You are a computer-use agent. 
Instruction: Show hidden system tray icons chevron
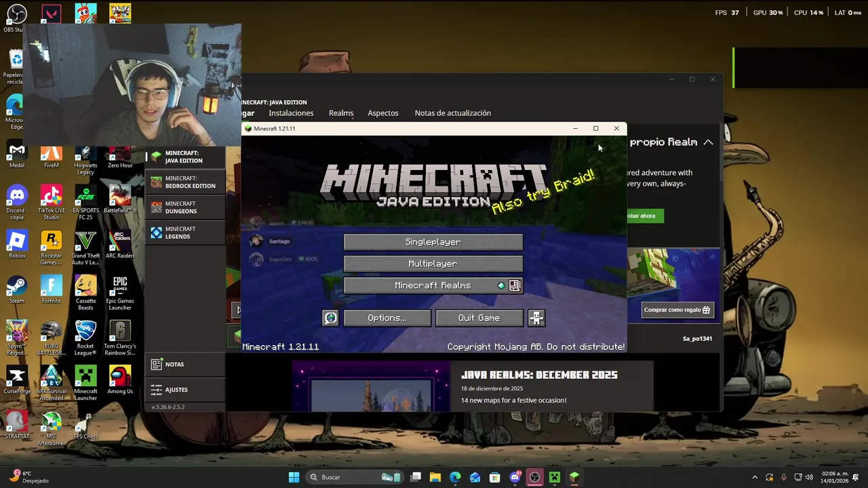coord(755,477)
